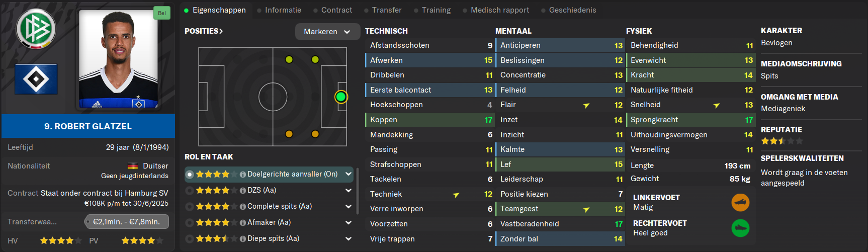The image size is (868, 252).
Task: Expand the Complete spits (Aa) role chevron
Action: [x=348, y=206]
